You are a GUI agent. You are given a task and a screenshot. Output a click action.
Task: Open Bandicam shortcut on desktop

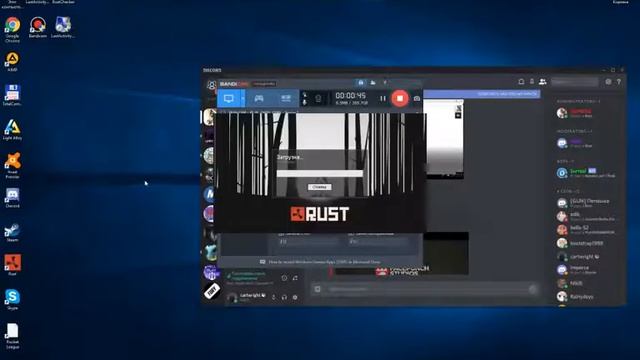point(38,28)
